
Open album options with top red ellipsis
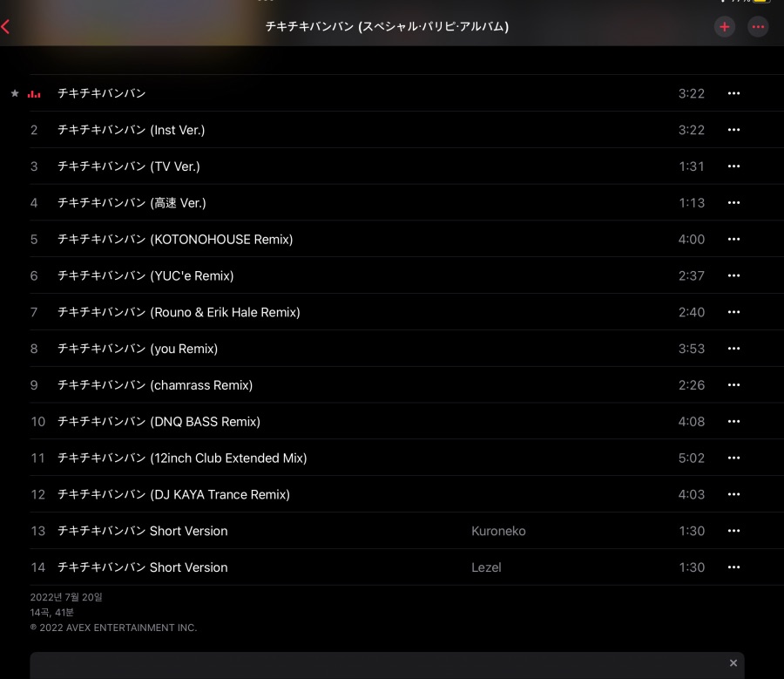click(758, 27)
